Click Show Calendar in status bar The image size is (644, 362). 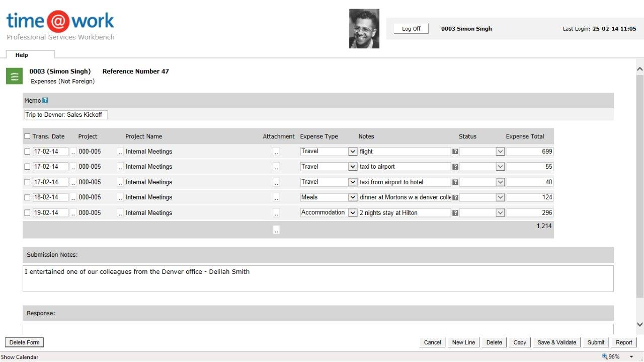(x=20, y=357)
